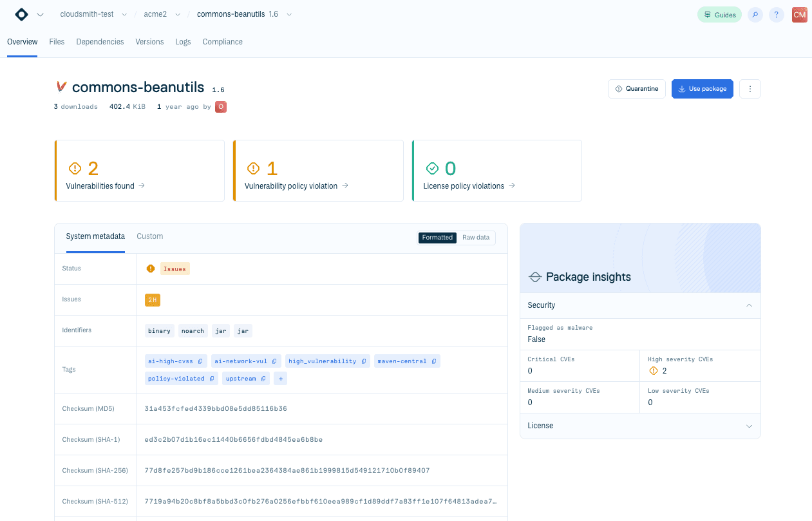Click the SHA-512 checksum value

(321, 502)
